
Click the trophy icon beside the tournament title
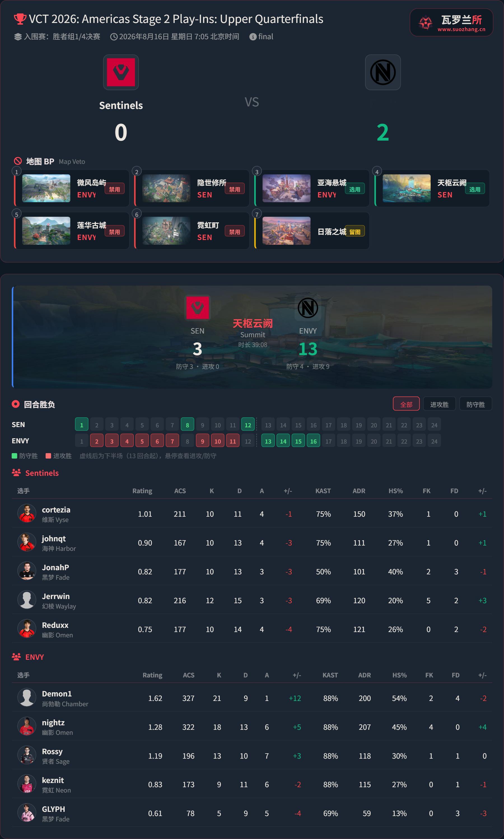pos(20,19)
